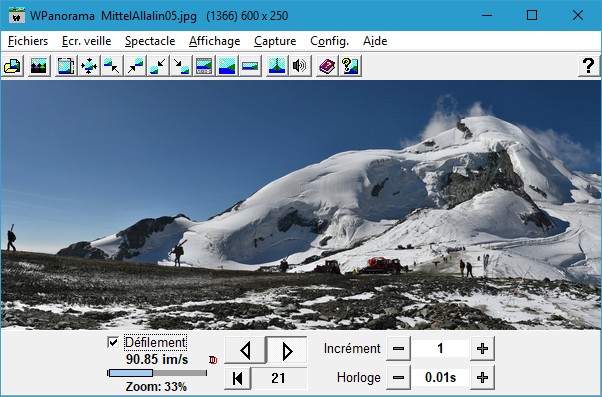Open a panorama file with folder icon
Viewport: 602px width, 397px height.
(x=13, y=66)
